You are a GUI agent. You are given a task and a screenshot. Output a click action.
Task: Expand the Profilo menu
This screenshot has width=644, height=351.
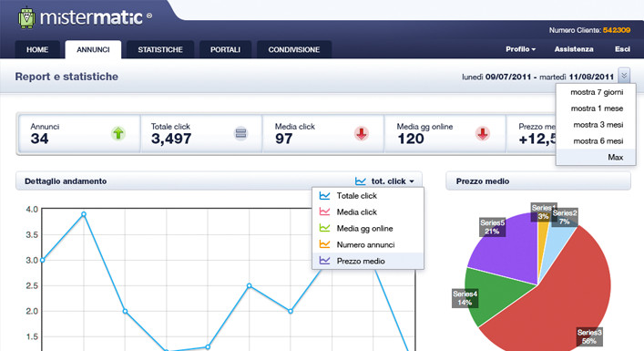520,49
